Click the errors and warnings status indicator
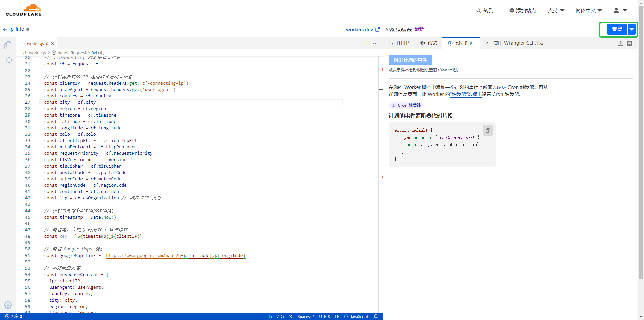Screen dimensions: 644x320 point(14,316)
